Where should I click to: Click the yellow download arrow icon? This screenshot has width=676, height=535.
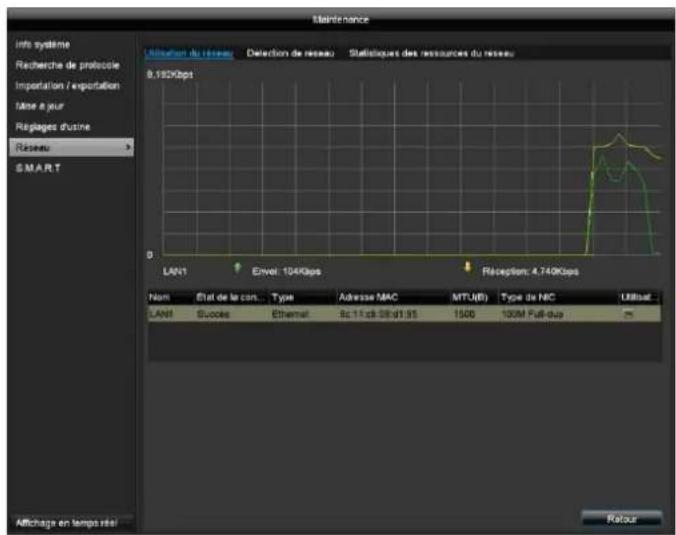[x=467, y=268]
